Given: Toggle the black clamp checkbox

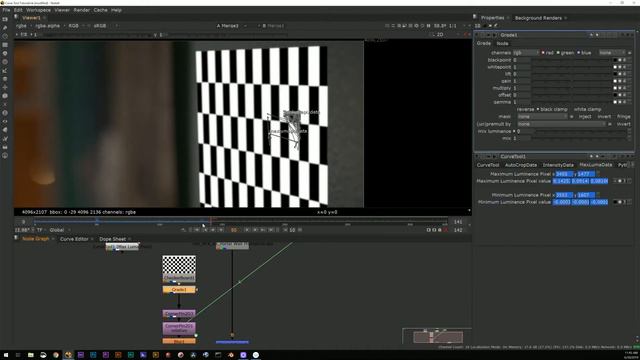Looking at the screenshot, I should pyautogui.click(x=538, y=109).
